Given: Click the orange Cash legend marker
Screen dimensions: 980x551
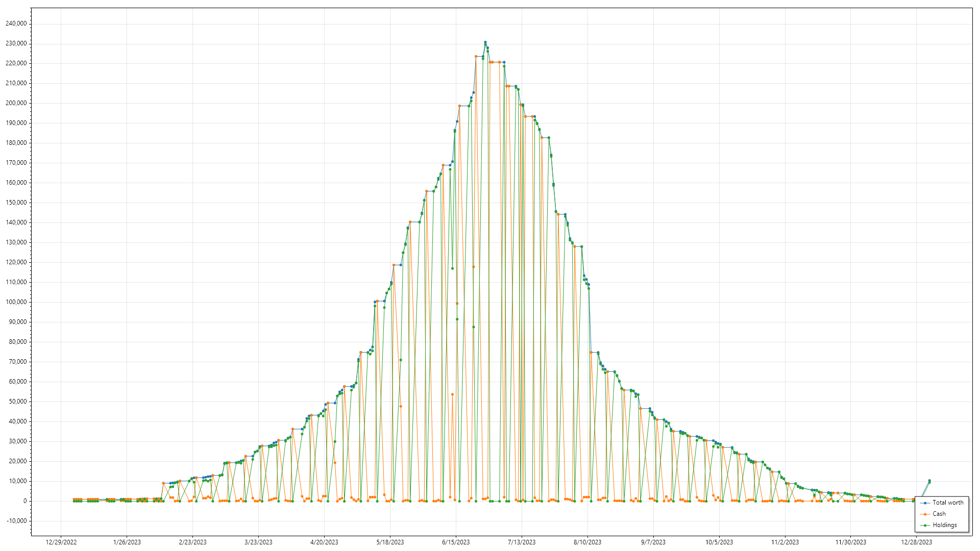Looking at the screenshot, I should point(925,514).
